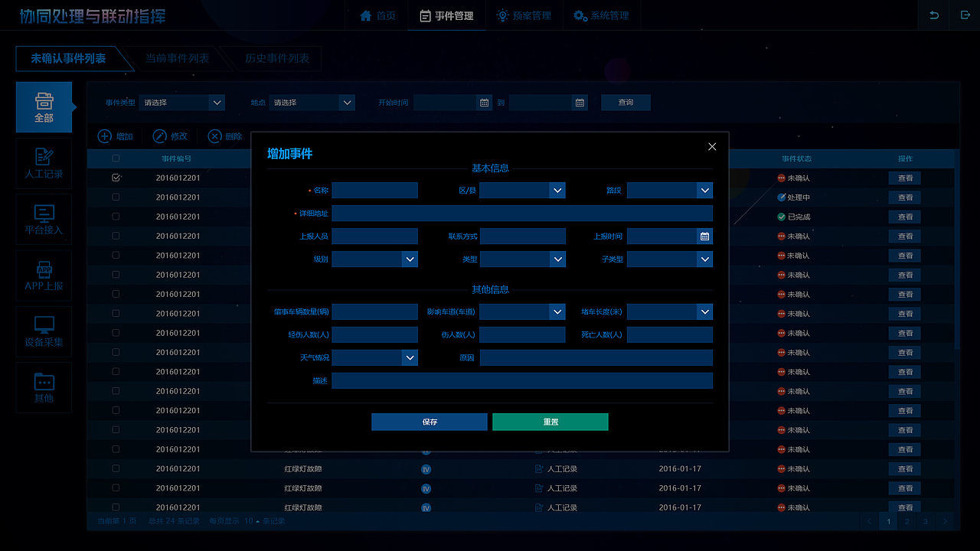Select APP上报 sidebar category

pyautogui.click(x=44, y=275)
